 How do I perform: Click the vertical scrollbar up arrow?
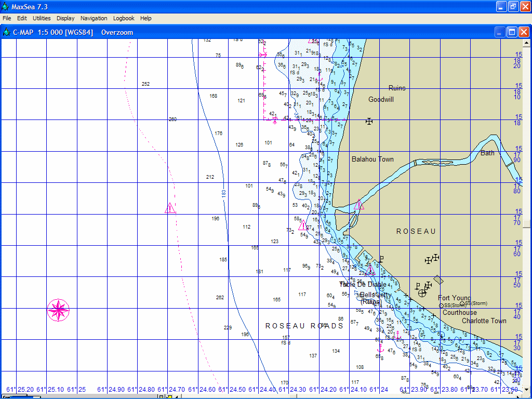tap(526, 43)
